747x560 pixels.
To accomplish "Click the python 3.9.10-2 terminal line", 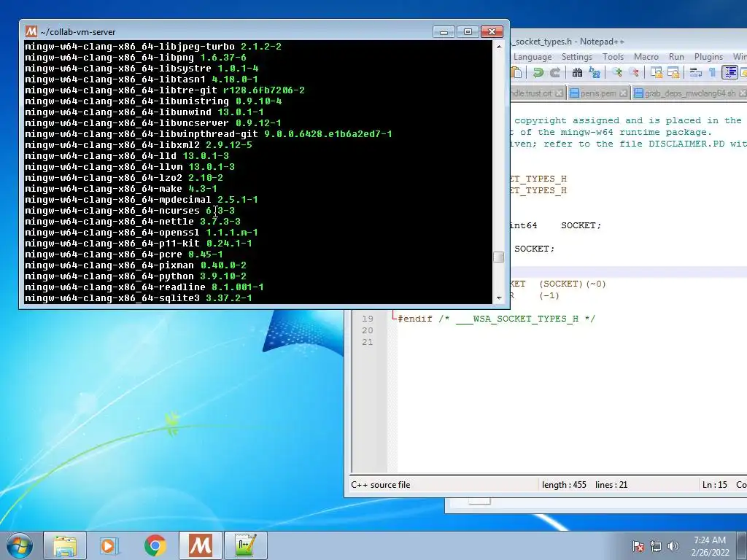I will click(x=136, y=276).
